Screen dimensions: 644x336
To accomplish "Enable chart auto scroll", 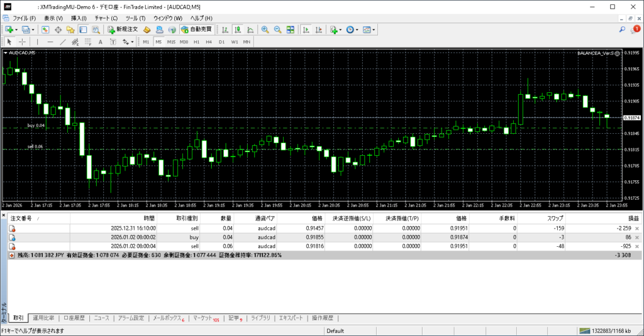I will (x=305, y=30).
